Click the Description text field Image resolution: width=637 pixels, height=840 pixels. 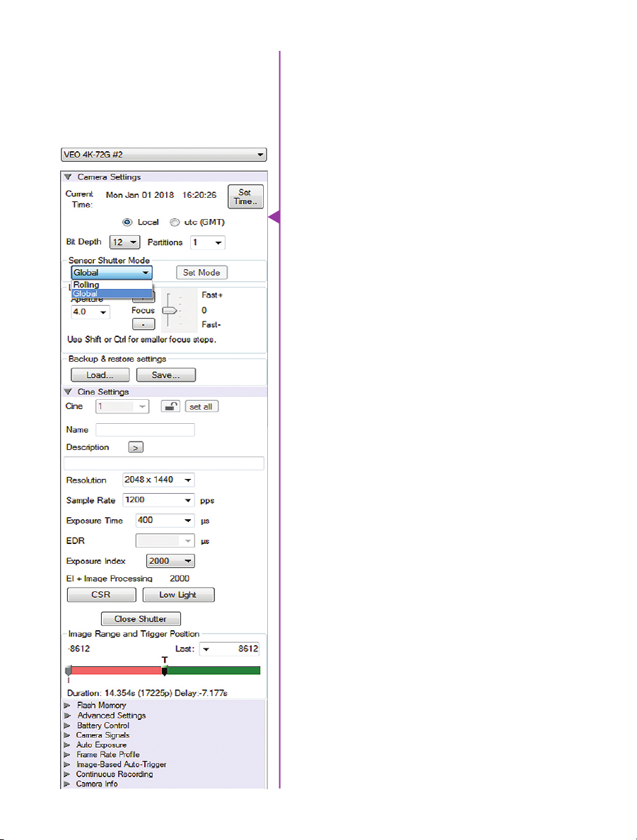coord(164,463)
